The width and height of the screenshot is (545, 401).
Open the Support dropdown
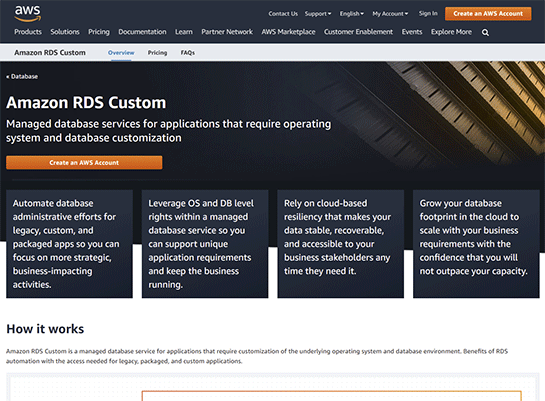tap(318, 14)
